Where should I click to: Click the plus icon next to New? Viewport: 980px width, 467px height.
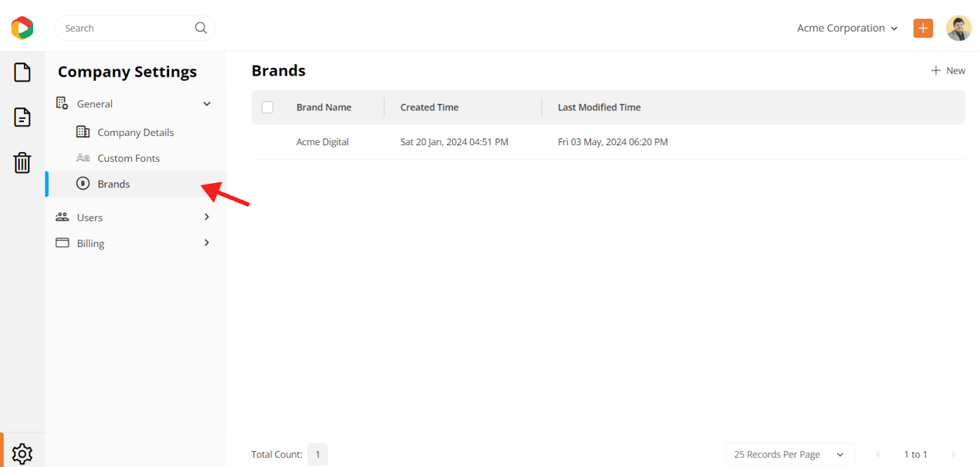click(936, 70)
